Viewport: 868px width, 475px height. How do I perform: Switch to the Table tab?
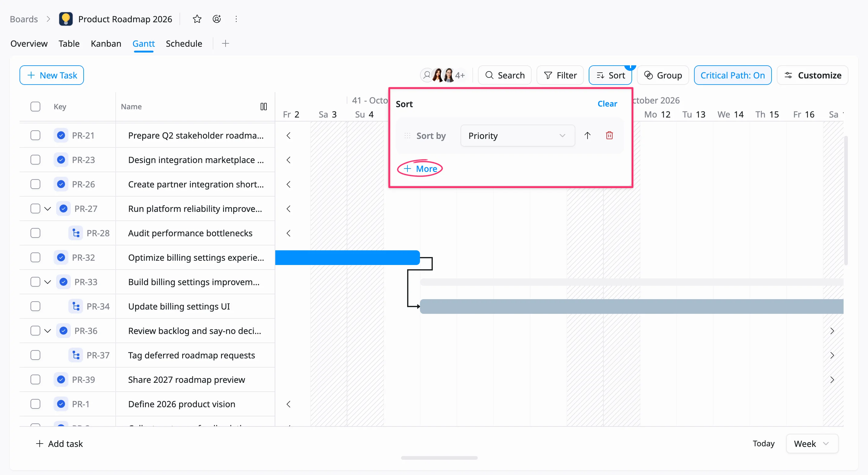click(x=69, y=43)
